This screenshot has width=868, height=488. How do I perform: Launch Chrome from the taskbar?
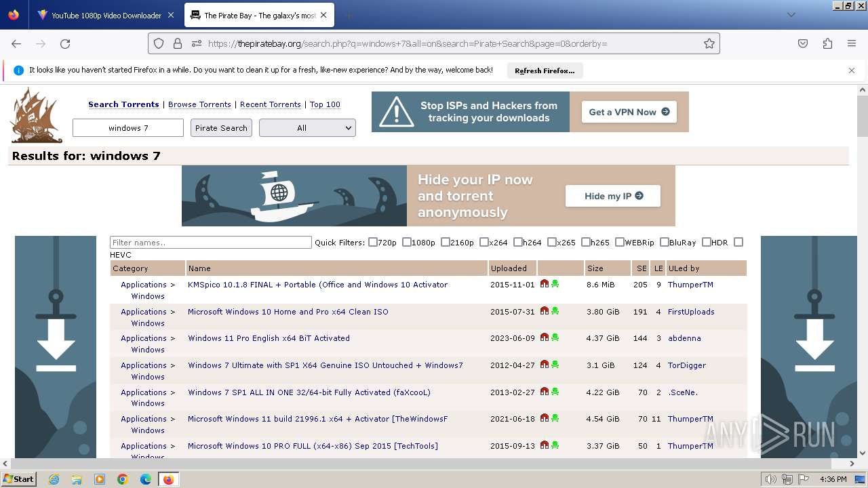[123, 479]
